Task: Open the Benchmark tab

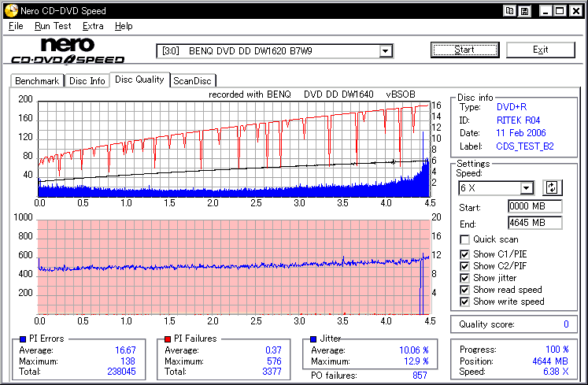Action: point(37,80)
